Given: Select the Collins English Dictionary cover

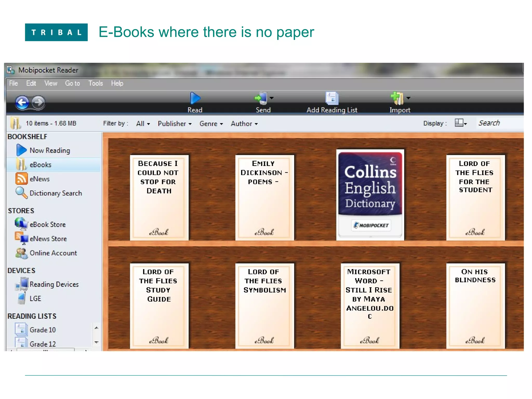Looking at the screenshot, I should coord(370,195).
